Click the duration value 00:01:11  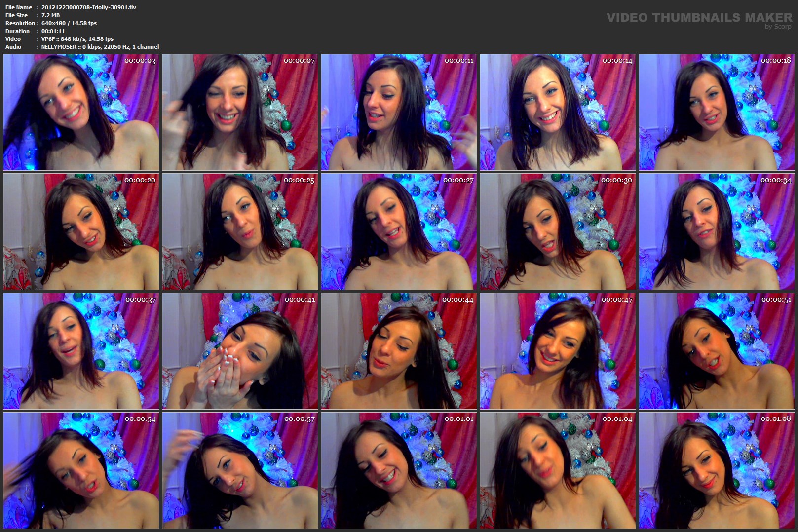pyautogui.click(x=53, y=31)
